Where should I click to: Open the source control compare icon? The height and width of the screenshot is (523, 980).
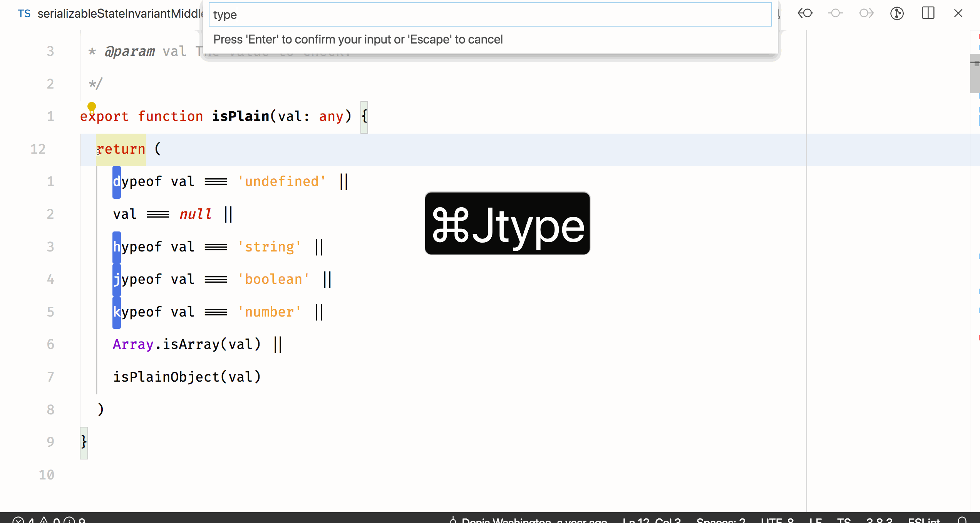pos(897,13)
